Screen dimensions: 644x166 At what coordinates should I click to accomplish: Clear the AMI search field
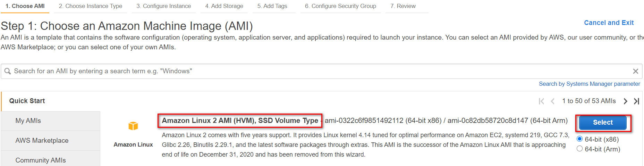coord(635,71)
